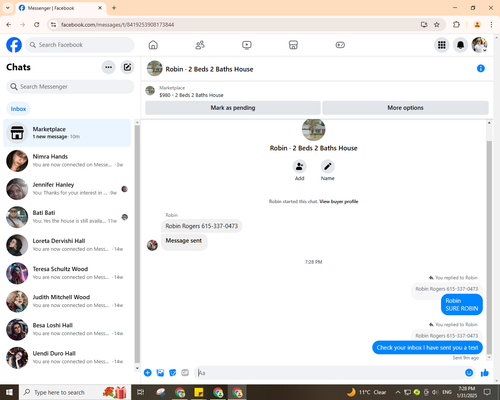Show hidden system tray icons
This screenshot has height=400, width=500.
pyautogui.click(x=398, y=392)
